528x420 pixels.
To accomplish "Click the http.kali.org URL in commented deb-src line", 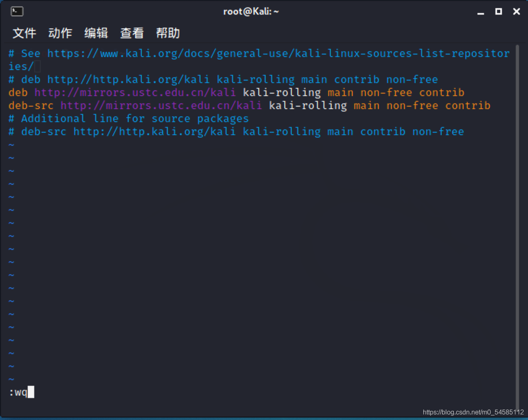I will coord(154,131).
